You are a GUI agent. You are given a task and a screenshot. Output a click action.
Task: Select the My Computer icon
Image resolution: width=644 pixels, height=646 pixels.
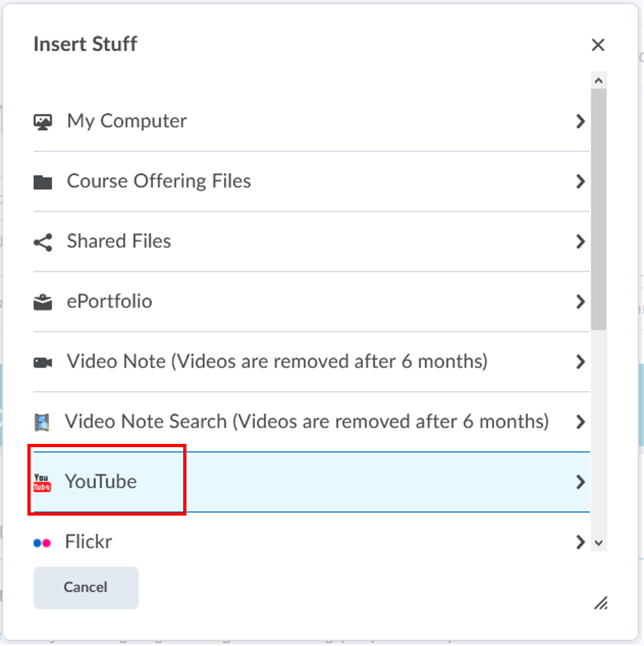[42, 121]
